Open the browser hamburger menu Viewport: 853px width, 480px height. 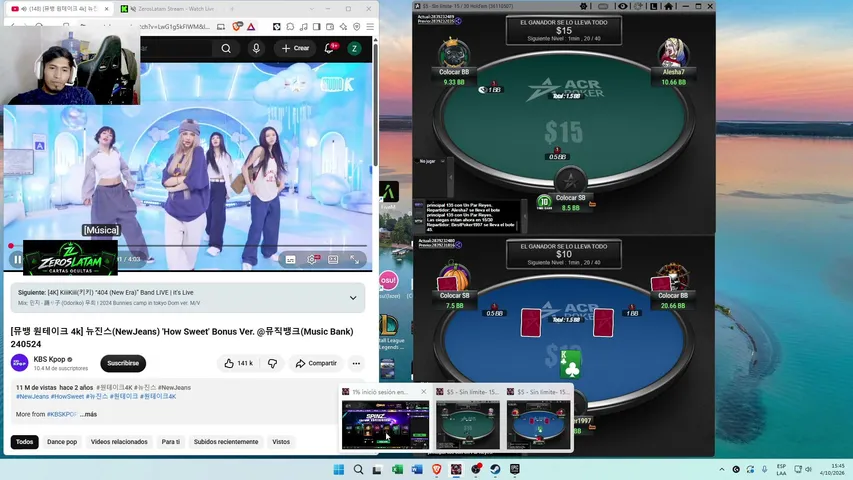370,27
